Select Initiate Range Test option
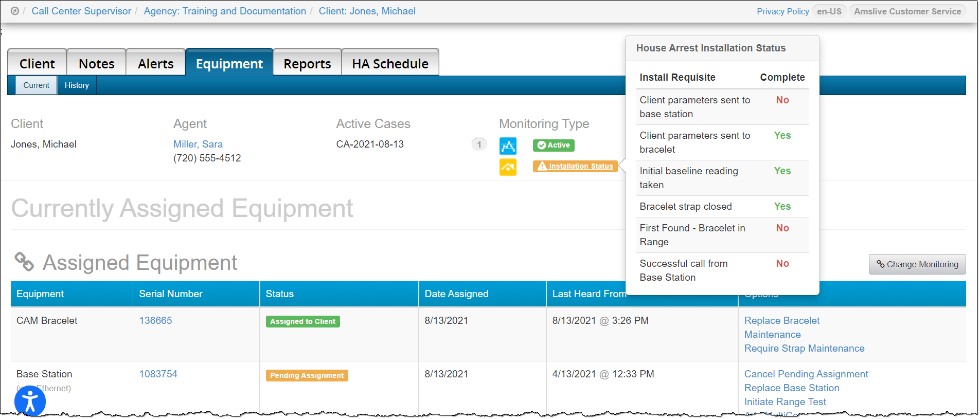 [x=785, y=402]
